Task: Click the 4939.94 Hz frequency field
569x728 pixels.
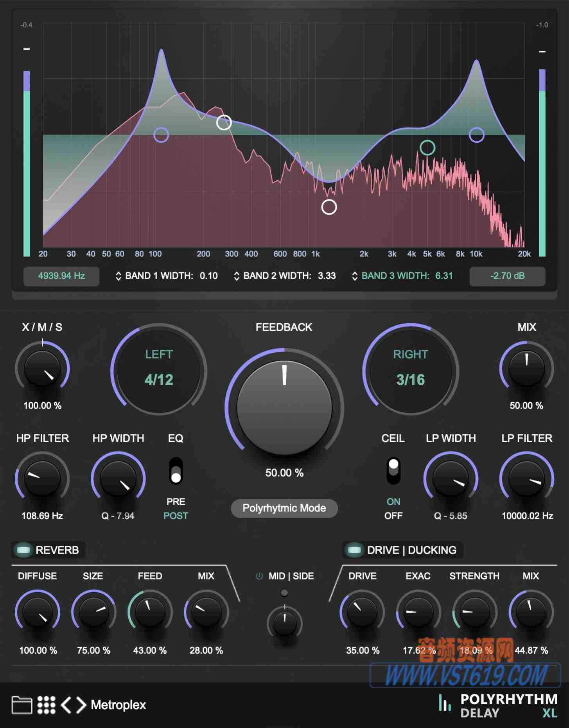Action: 61,276
